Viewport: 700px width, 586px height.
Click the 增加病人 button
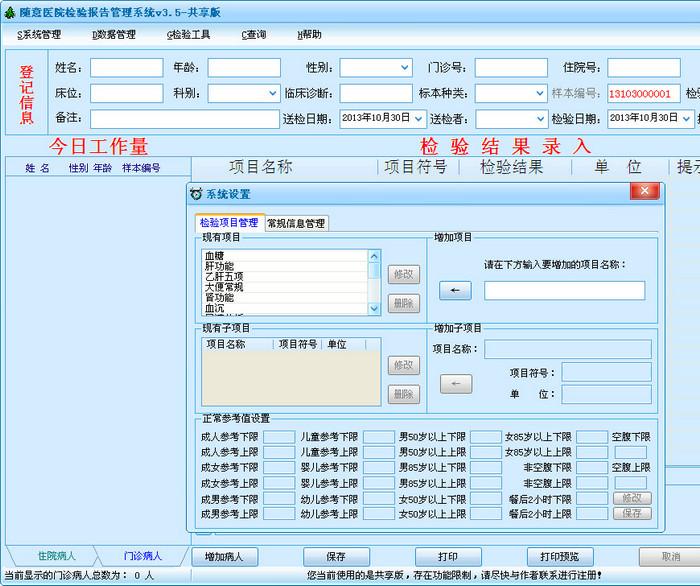pos(225,557)
